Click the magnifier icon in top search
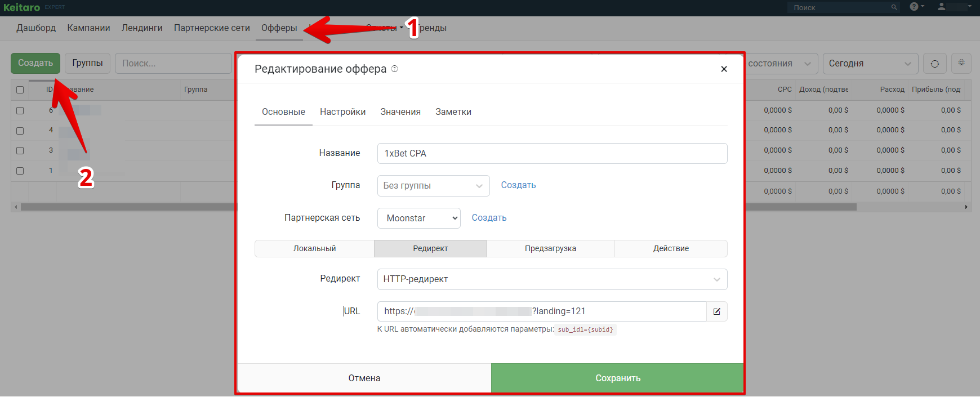The image size is (980, 397). point(894,7)
